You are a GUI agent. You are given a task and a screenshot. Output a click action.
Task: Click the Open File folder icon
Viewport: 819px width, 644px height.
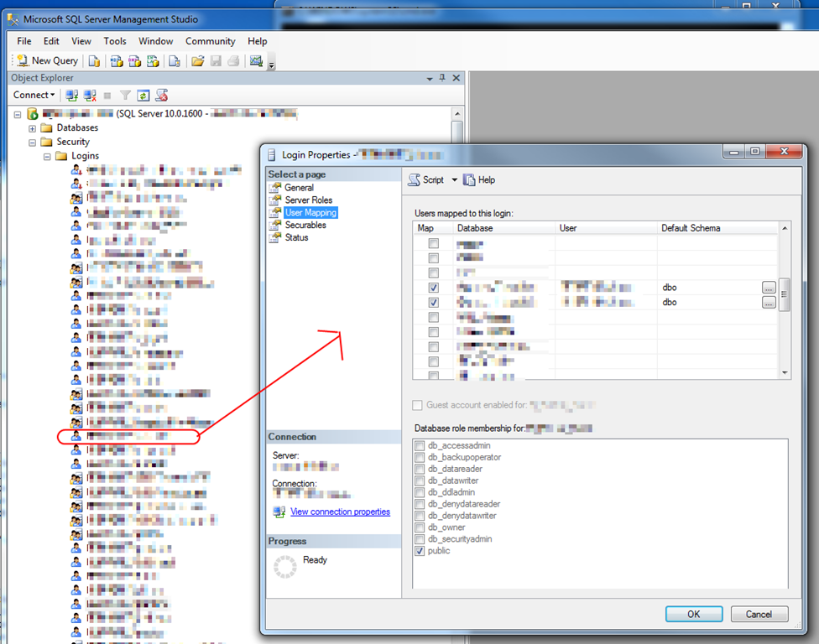(197, 61)
